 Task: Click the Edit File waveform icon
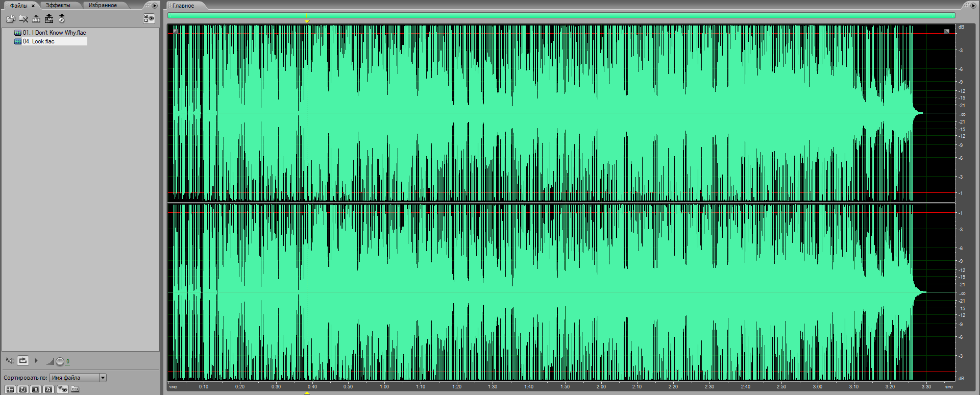coord(36,19)
